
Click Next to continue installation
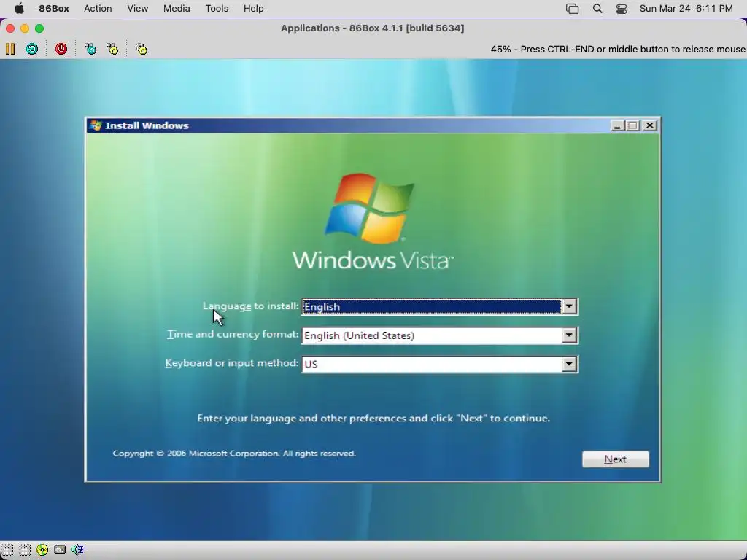pyautogui.click(x=615, y=459)
